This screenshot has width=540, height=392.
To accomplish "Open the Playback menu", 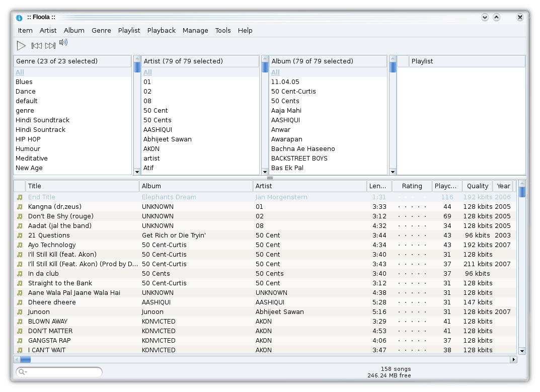I will (161, 30).
